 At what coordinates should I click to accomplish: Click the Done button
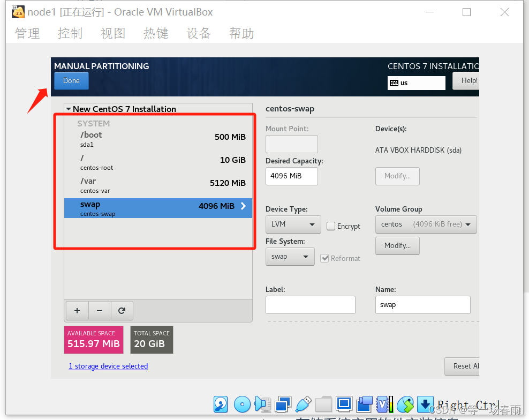pyautogui.click(x=72, y=81)
